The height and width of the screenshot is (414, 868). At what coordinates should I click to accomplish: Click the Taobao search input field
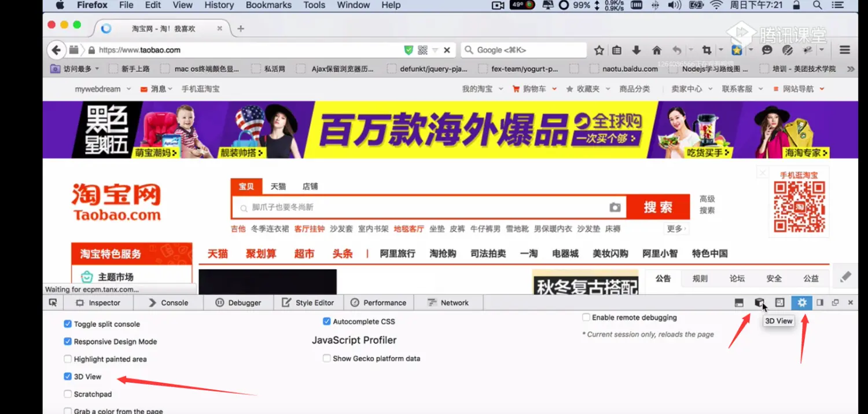pos(428,207)
